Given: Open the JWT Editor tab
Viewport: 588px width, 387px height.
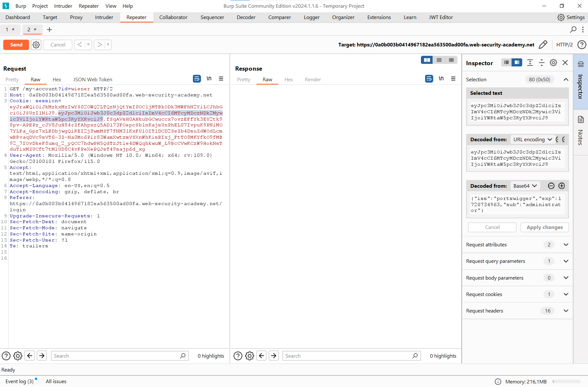Looking at the screenshot, I should click(441, 17).
